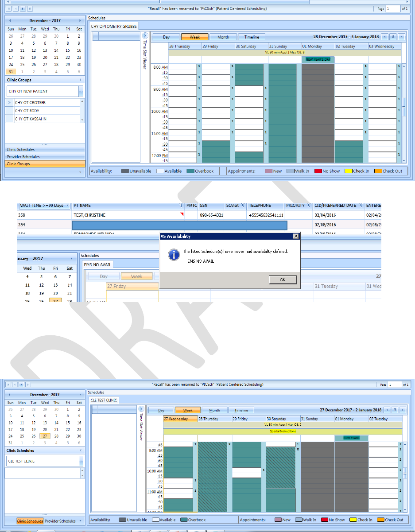Show next month in CLE TEST CLINIC calendar
This screenshot has height=532, width=415.
pyautogui.click(x=80, y=395)
